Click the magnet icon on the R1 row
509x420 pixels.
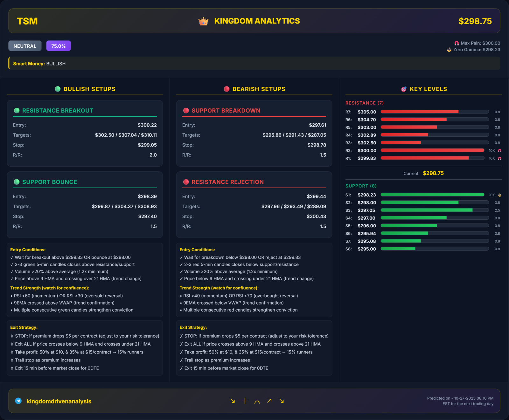pos(499,158)
